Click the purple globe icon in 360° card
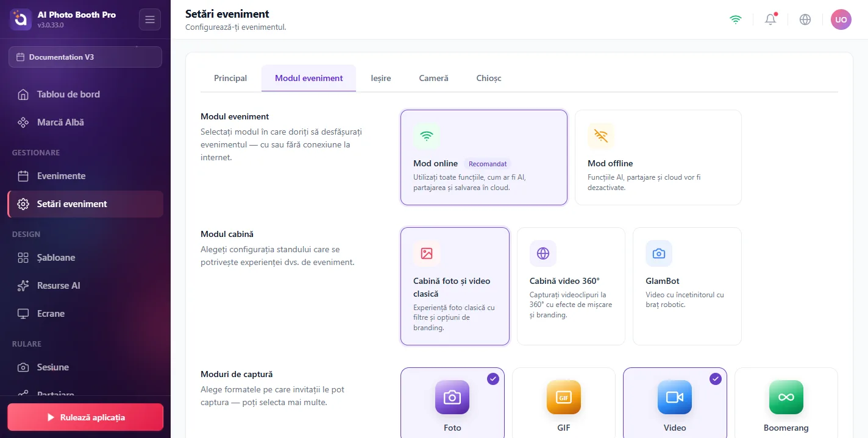Viewport: 868px width, 438px height. click(x=543, y=253)
